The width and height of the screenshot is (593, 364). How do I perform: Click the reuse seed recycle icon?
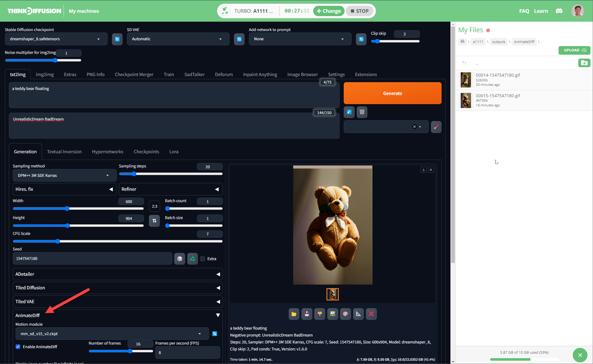[x=192, y=259]
